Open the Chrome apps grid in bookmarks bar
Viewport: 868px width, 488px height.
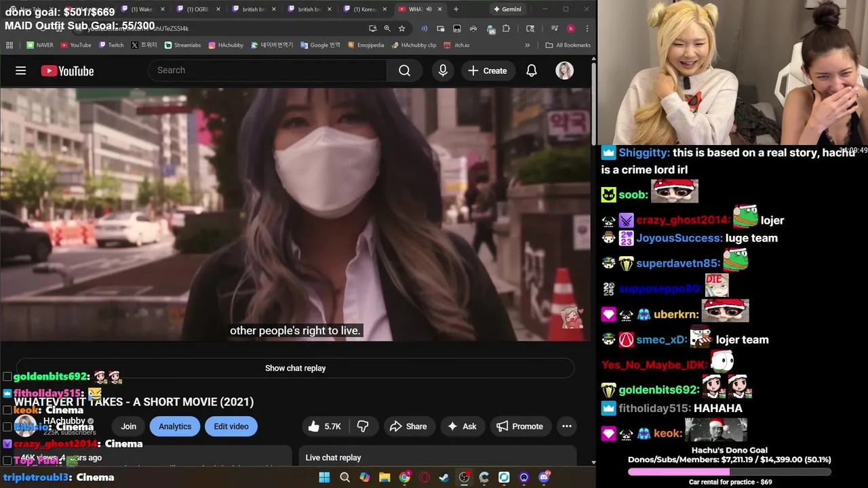point(9,45)
